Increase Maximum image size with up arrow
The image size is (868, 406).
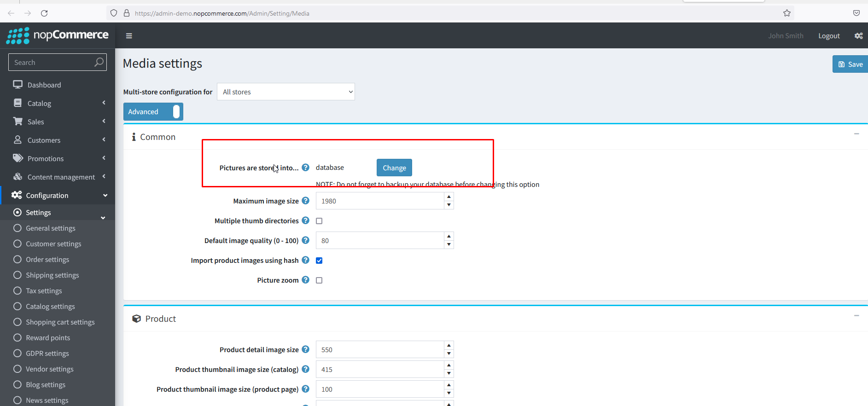449,197
